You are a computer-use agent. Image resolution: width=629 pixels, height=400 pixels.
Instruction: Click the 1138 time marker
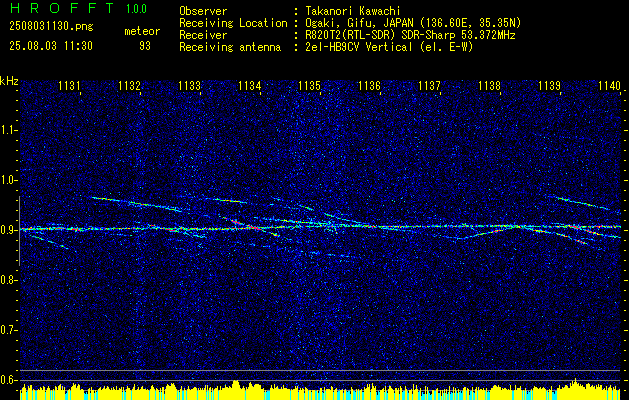490,85
